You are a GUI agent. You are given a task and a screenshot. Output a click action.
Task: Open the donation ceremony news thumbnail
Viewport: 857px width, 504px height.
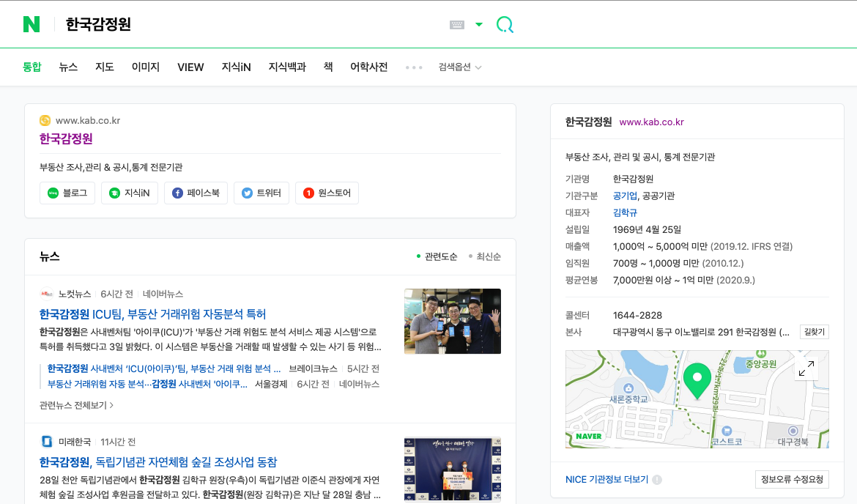[x=453, y=469]
